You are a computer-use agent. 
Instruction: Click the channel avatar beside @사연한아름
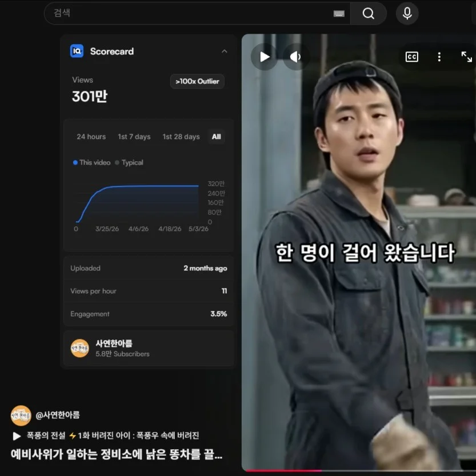pos(21,415)
